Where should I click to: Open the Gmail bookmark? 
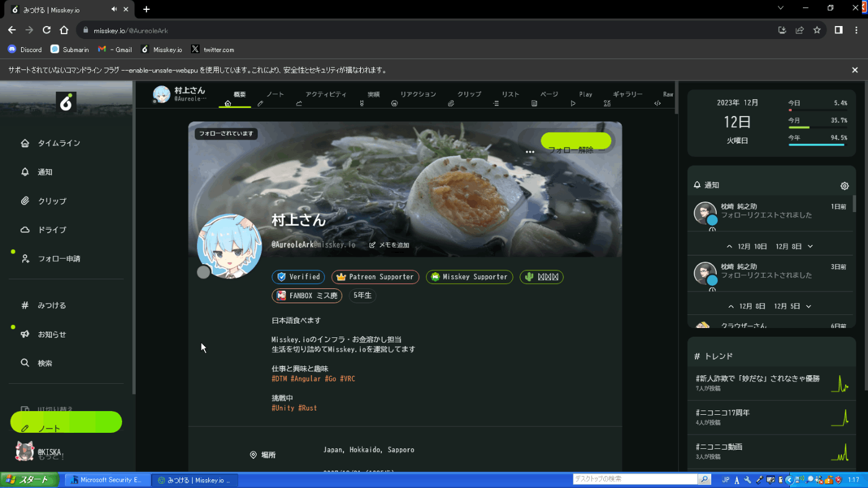(x=115, y=50)
